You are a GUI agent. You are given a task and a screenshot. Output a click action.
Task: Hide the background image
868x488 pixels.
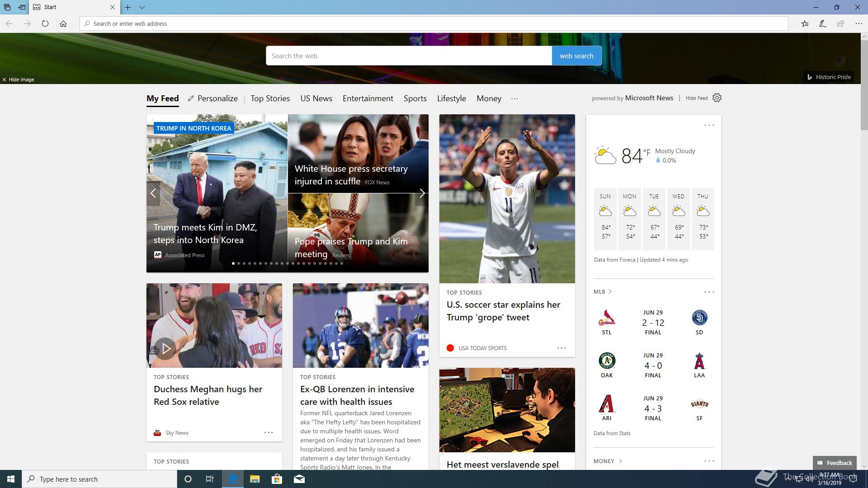[18, 80]
